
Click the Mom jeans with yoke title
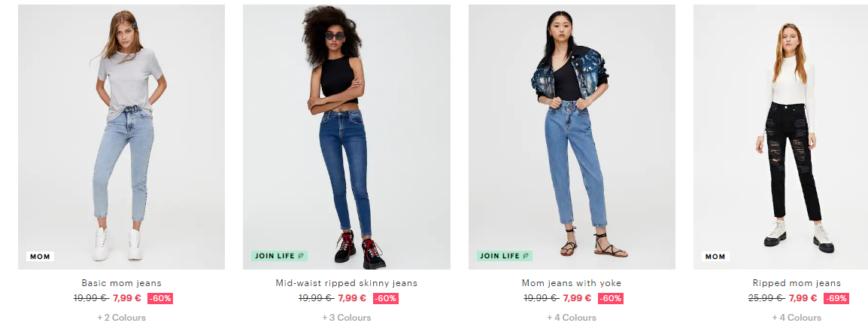[572, 283]
